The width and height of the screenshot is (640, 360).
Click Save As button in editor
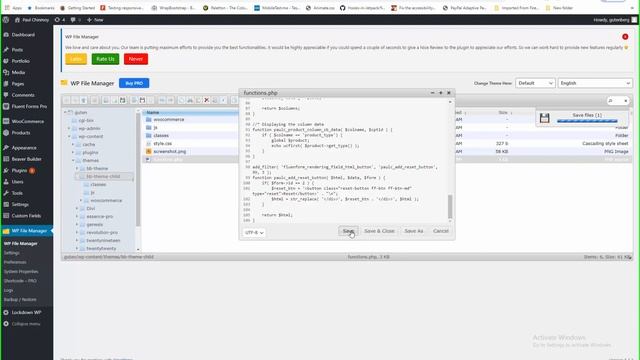(x=413, y=231)
